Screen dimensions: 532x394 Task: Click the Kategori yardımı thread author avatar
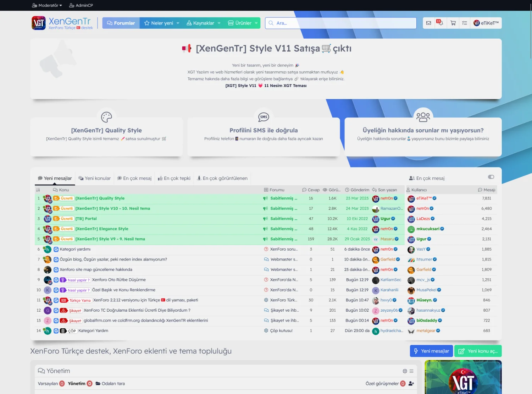(x=47, y=250)
